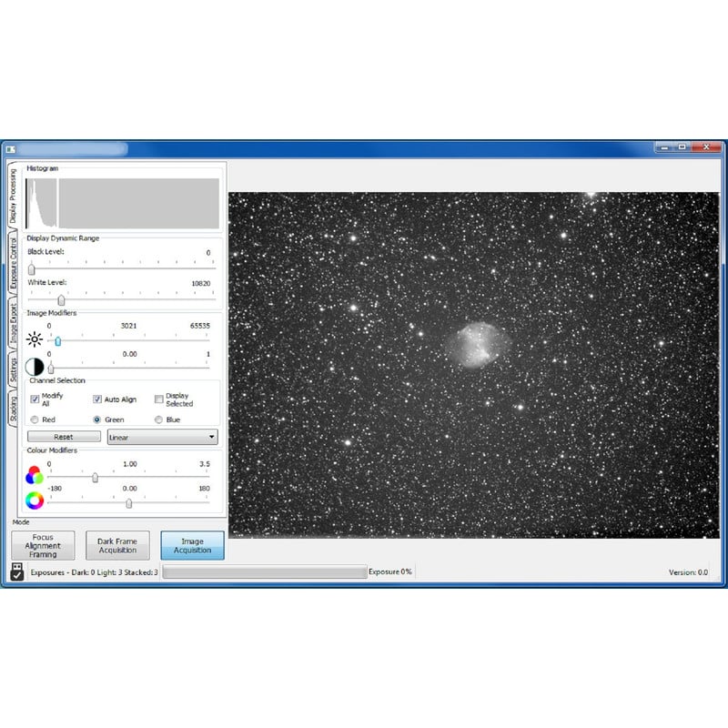The width and height of the screenshot is (728, 728).
Task: Select Dark Frame Acquisition mode
Action: [117, 545]
